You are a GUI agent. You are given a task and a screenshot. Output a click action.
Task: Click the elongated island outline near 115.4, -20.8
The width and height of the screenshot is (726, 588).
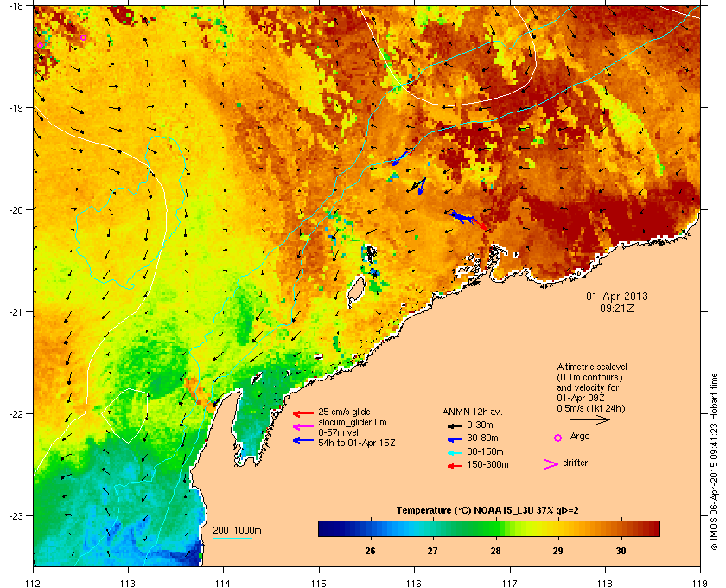(356, 292)
